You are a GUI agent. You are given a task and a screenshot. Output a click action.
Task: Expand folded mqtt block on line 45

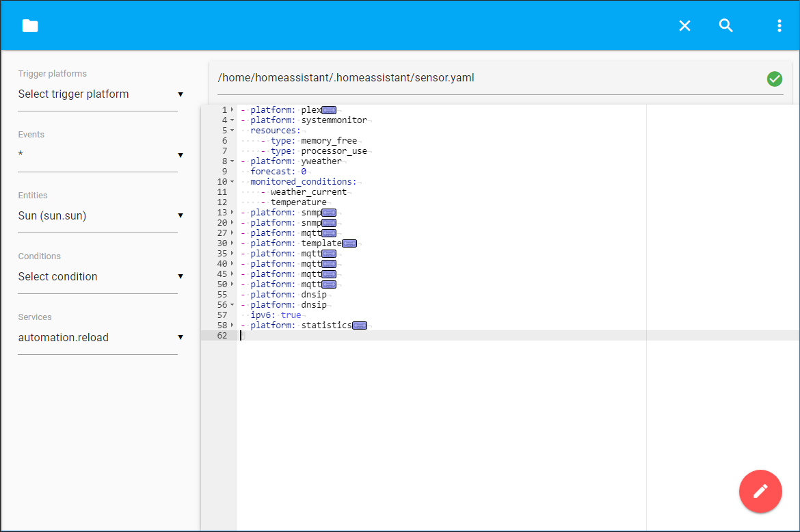[232, 274]
